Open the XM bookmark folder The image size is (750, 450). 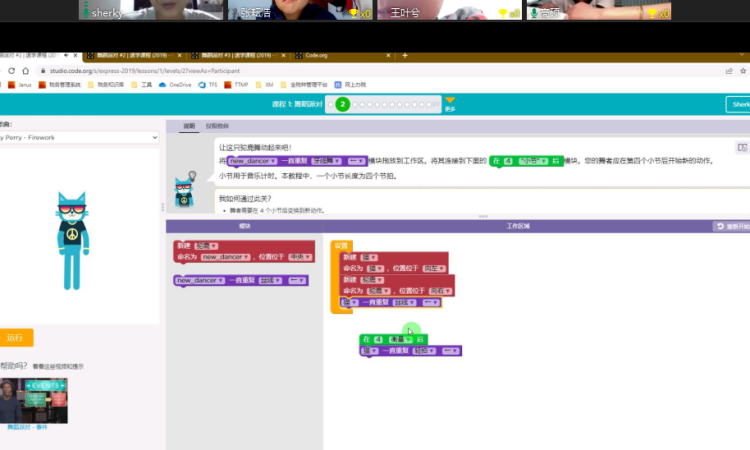265,85
